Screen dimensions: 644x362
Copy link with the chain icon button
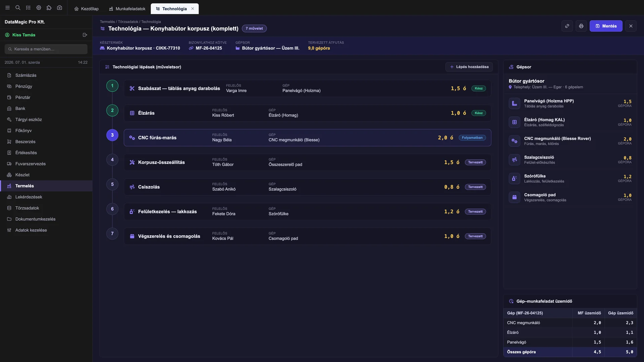[567, 26]
